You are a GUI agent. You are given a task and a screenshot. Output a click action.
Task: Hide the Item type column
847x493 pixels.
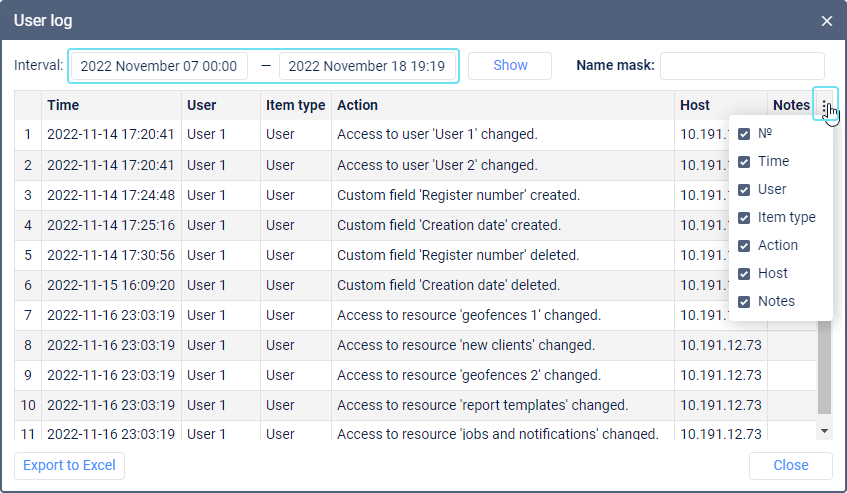[744, 217]
